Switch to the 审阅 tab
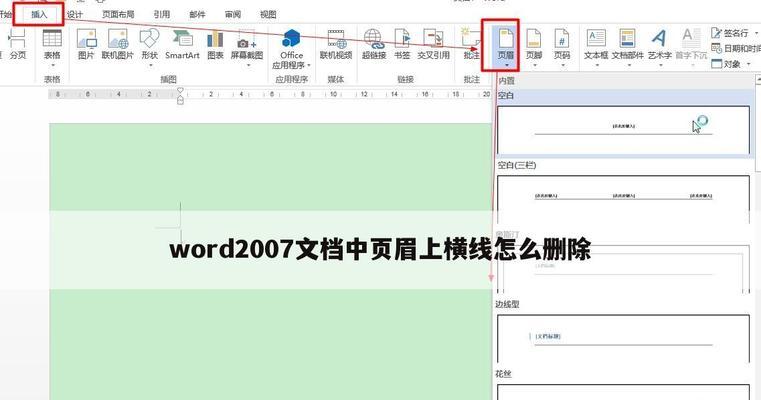The height and width of the screenshot is (400, 761). [x=233, y=15]
